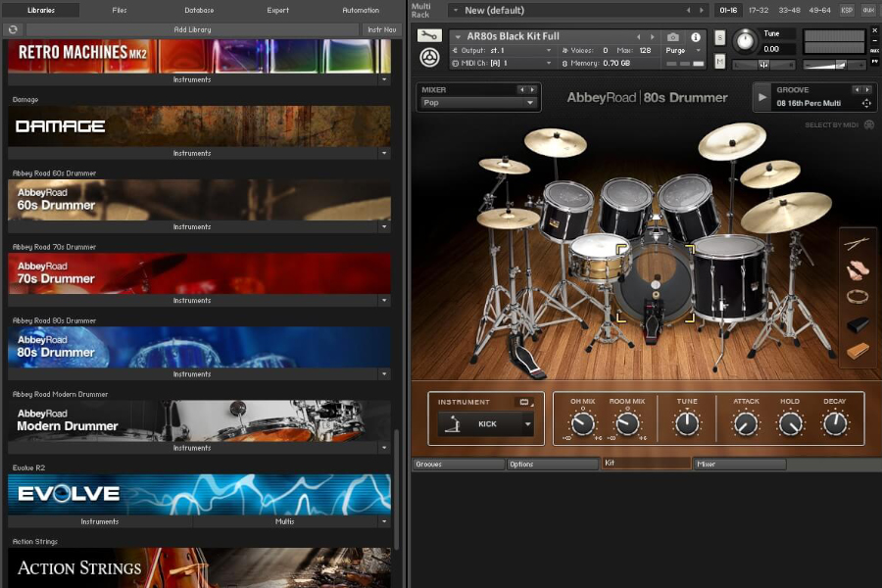Open Instruments of Abbey Road 70s Drummer
This screenshot has height=588, width=882.
192,301
